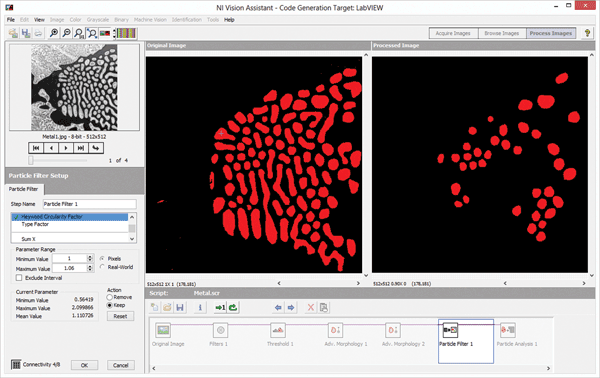
Task: Click the Zoom to Fit icon
Action: 92,33
